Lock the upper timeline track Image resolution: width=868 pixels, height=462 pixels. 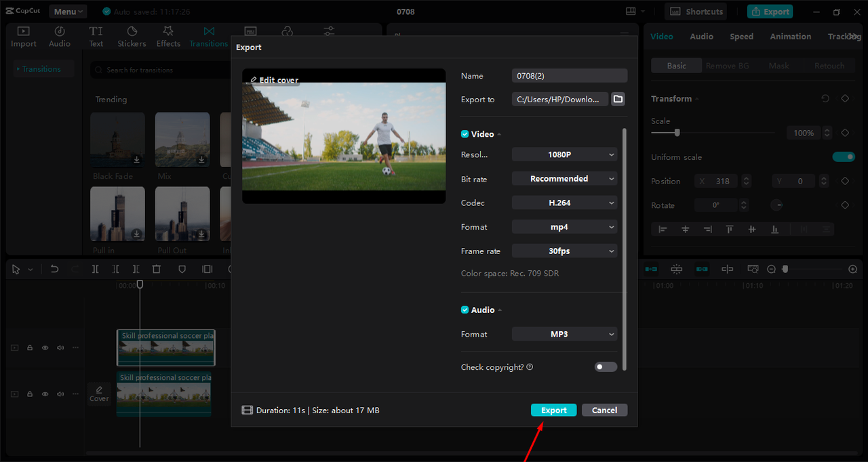pyautogui.click(x=30, y=348)
